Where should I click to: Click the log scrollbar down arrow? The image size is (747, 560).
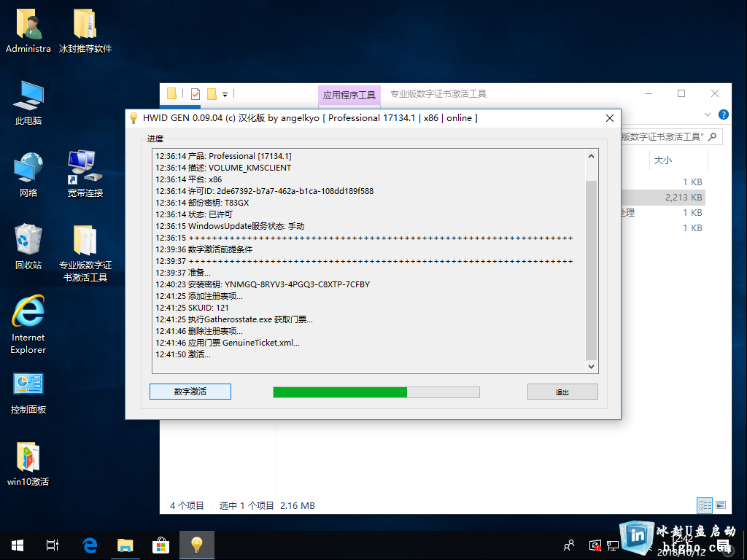click(x=591, y=366)
